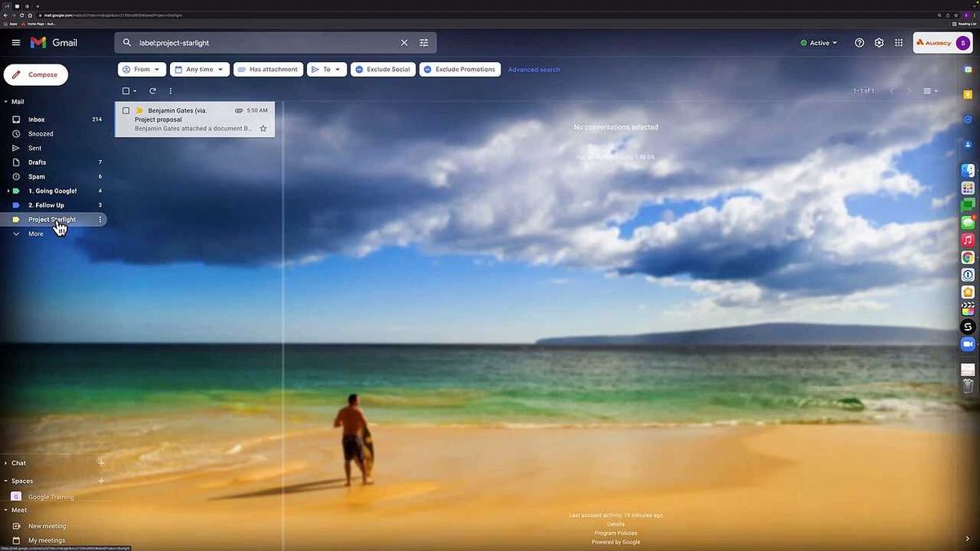Image resolution: width=980 pixels, height=551 pixels.
Task: Open the Inbox folder
Action: click(x=37, y=119)
